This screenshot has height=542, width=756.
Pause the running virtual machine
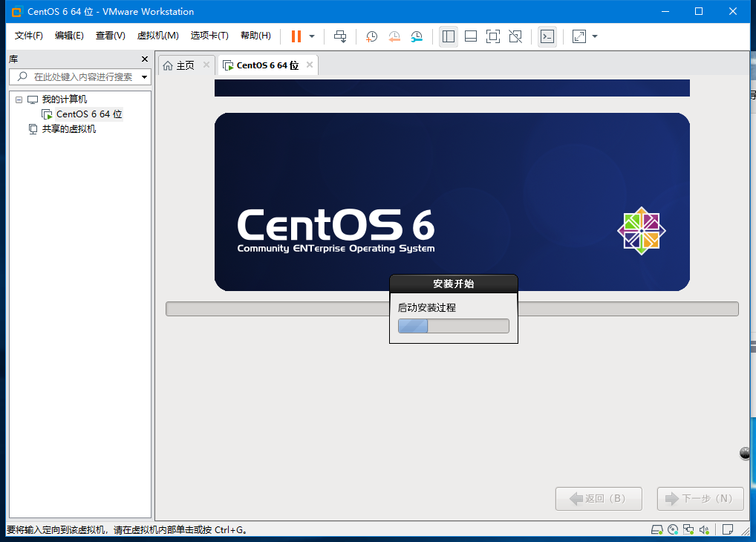295,36
